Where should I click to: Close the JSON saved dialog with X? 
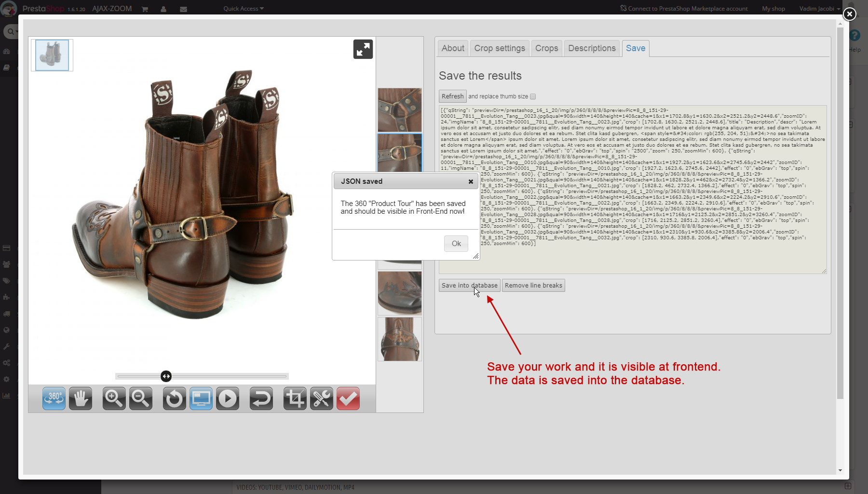pos(471,182)
